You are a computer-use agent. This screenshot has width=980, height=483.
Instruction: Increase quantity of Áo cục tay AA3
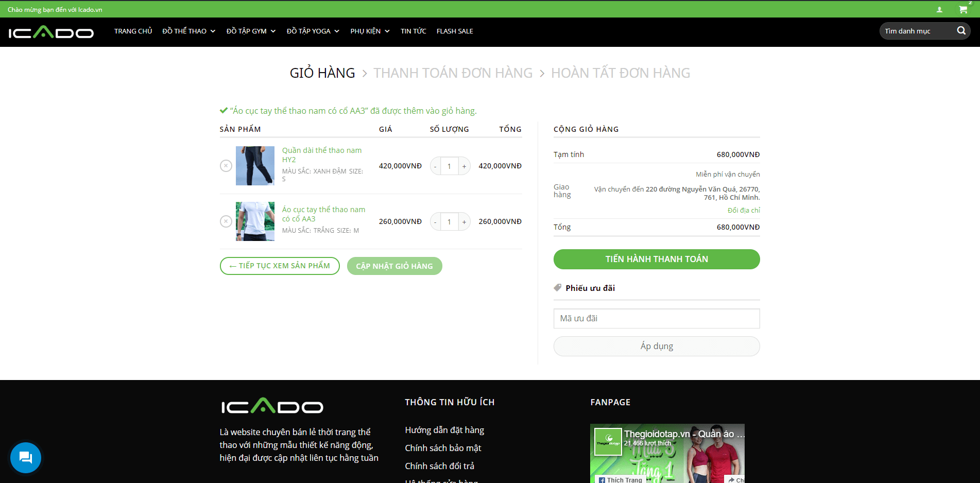tap(464, 221)
